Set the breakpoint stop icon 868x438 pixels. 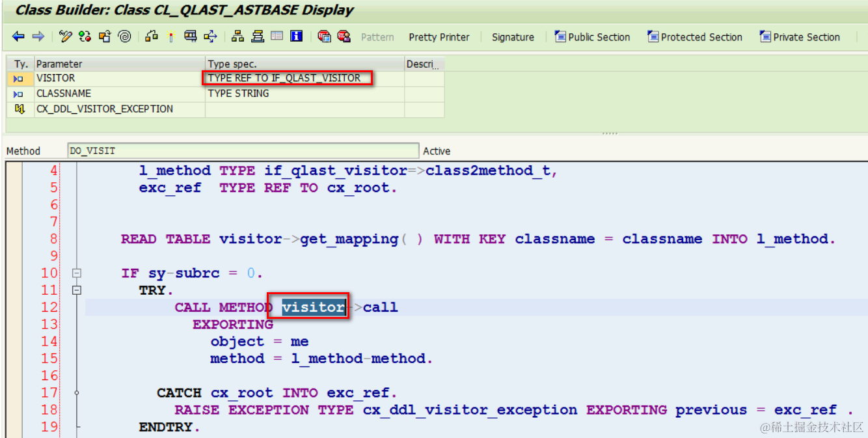click(x=324, y=36)
